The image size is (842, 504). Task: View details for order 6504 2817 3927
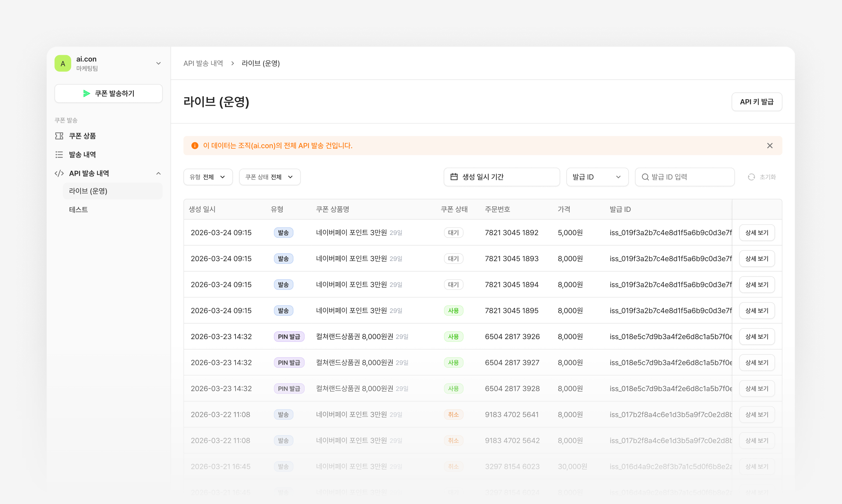pos(757,362)
